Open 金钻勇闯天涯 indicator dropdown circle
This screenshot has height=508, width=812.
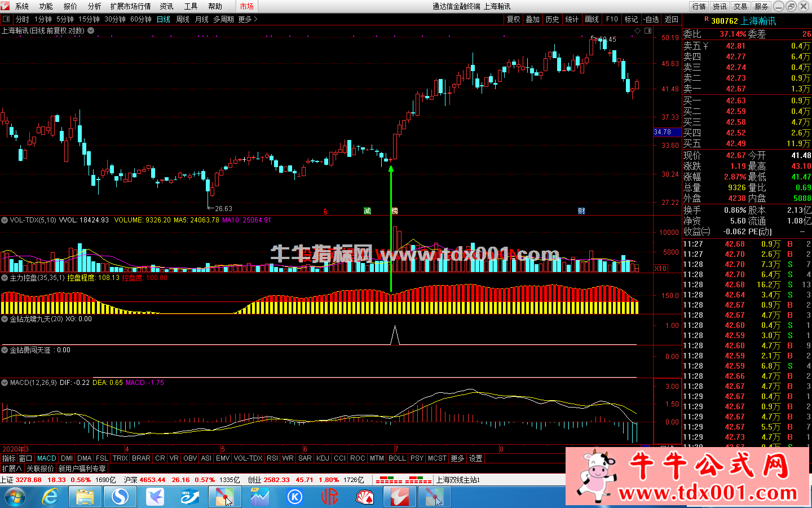tap(5, 350)
